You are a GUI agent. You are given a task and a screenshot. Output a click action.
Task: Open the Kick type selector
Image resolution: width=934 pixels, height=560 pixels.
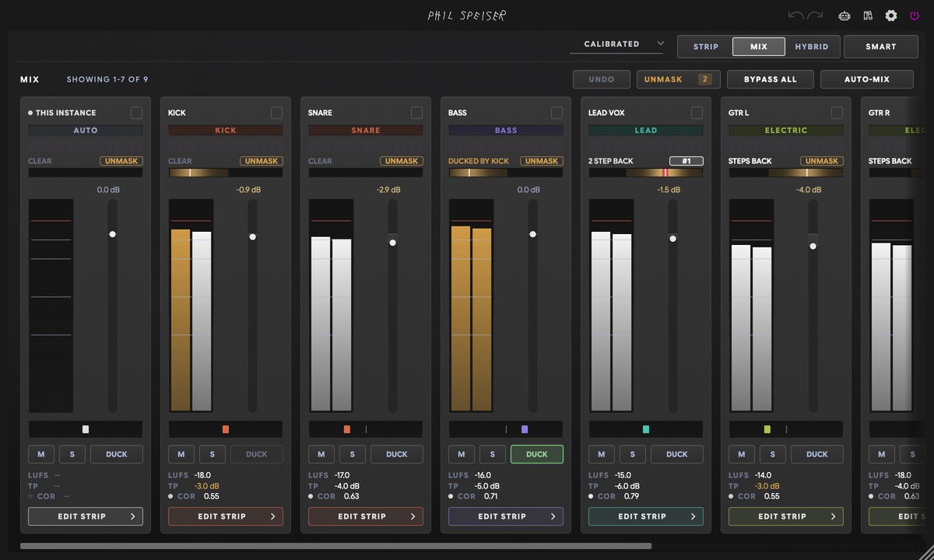pos(226,131)
